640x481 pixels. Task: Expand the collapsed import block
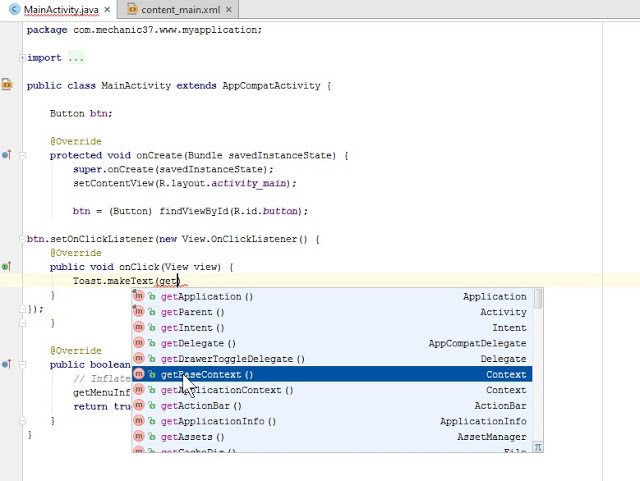pos(22,58)
